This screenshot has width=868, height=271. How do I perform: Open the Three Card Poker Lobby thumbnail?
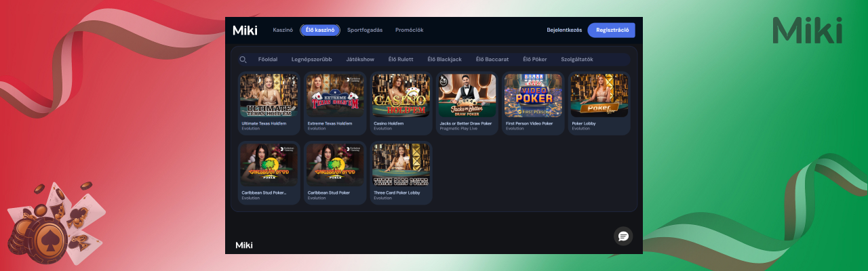tap(401, 165)
